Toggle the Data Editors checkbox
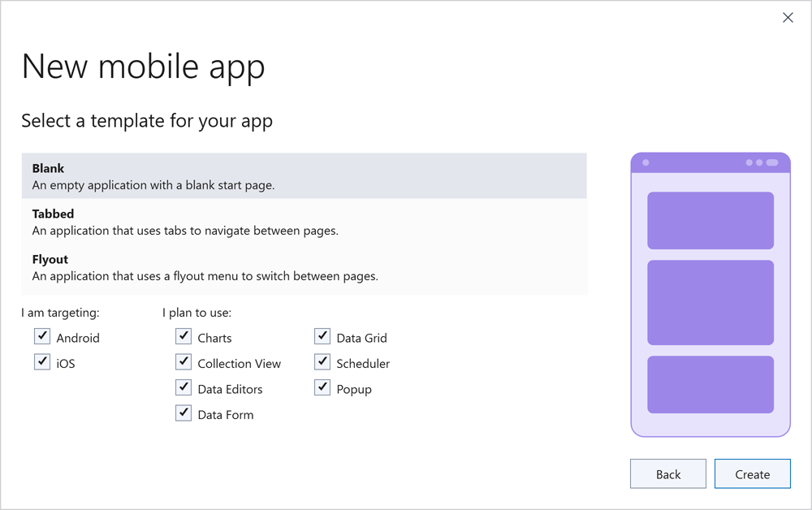 pyautogui.click(x=184, y=387)
